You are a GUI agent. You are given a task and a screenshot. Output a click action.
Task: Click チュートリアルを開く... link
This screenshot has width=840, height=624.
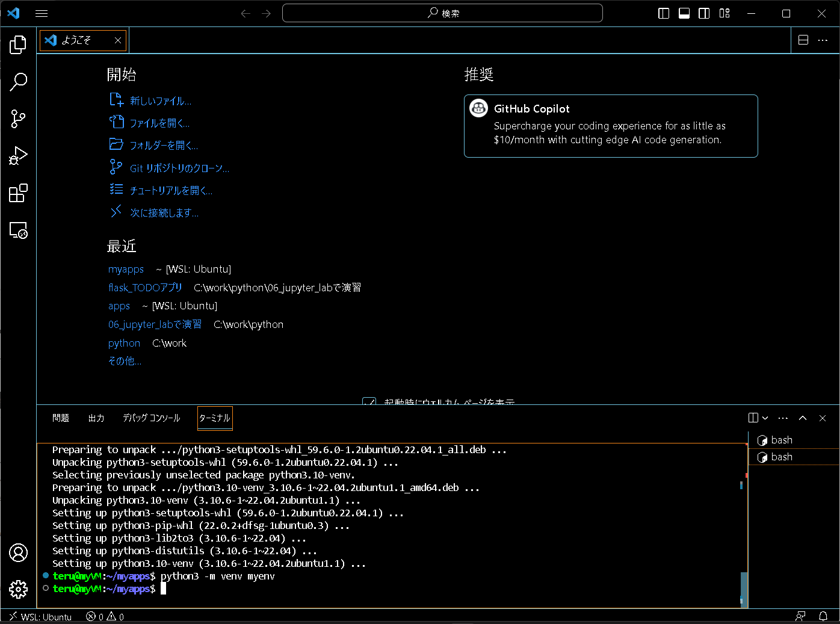coord(171,190)
